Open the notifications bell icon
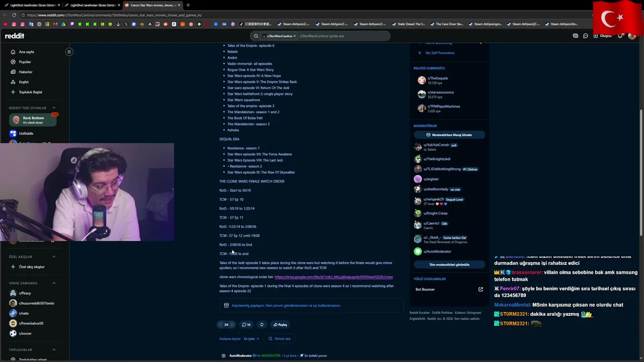 620,36
